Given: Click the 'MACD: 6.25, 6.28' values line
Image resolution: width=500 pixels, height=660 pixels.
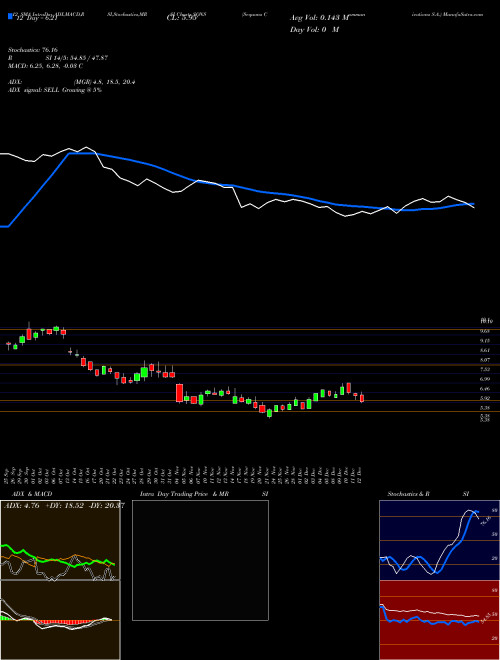Looking at the screenshot, I should 45,66.
